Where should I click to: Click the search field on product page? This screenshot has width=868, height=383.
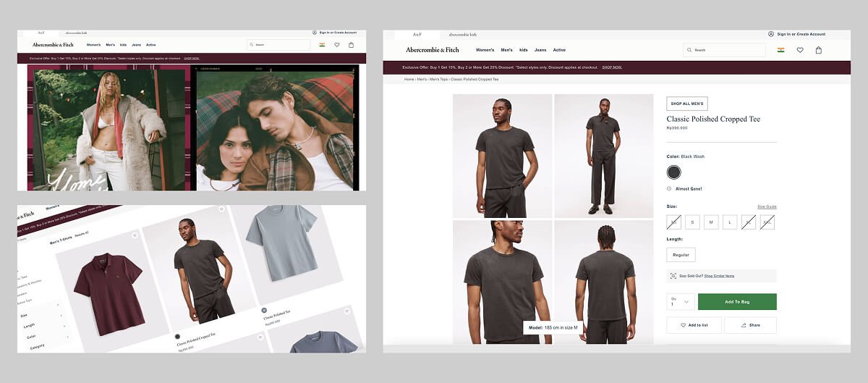pos(724,50)
